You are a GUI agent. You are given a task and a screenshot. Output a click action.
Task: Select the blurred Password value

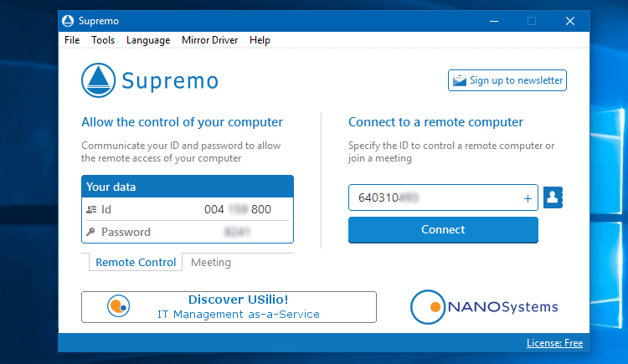[x=237, y=232]
